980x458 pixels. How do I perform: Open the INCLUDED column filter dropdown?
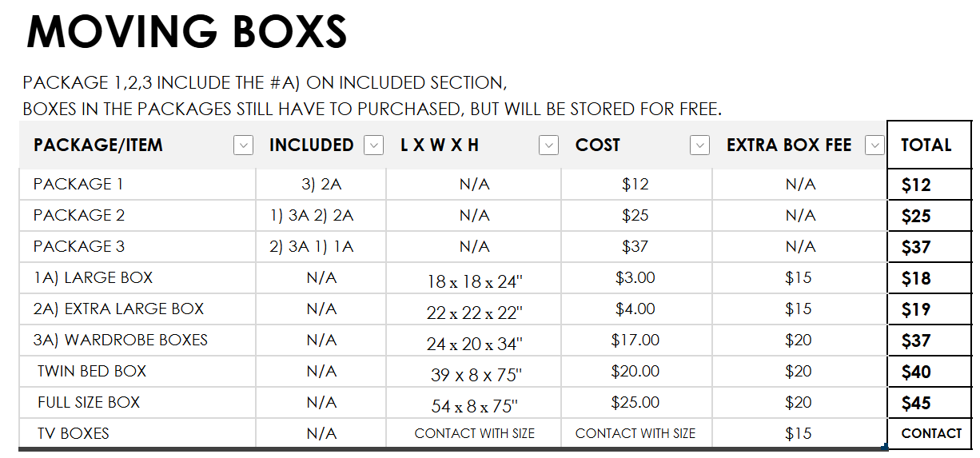point(373,145)
